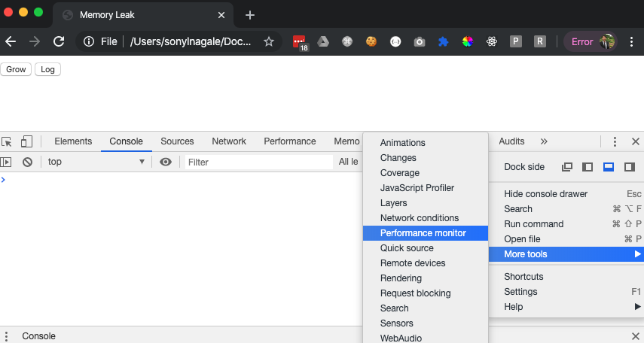Image resolution: width=644 pixels, height=343 pixels.
Task: Dock DevTools to the left side
Action: pyautogui.click(x=588, y=167)
